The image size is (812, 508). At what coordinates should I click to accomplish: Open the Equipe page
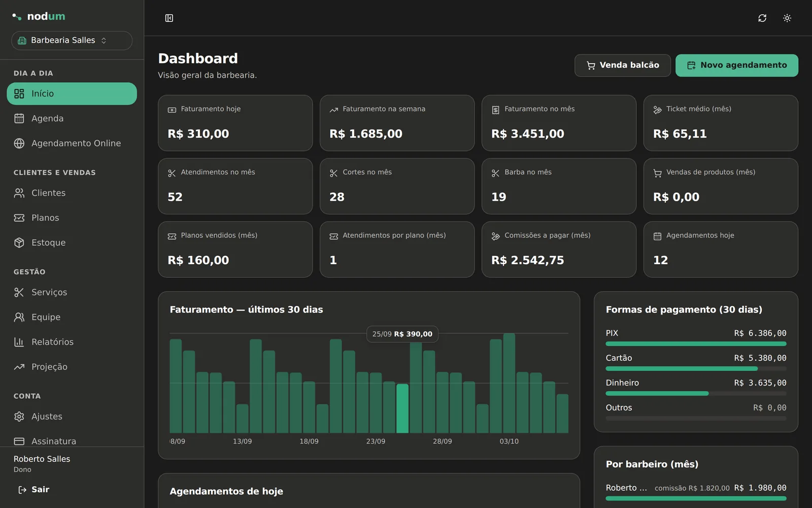coord(72,317)
